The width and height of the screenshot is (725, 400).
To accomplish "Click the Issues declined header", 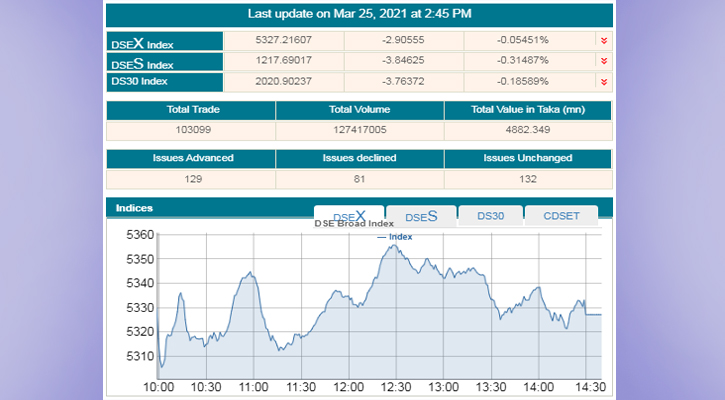I will click(x=359, y=158).
